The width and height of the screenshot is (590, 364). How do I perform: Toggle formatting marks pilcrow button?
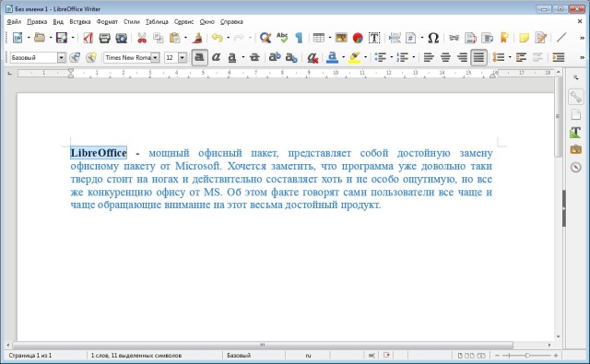click(x=299, y=38)
